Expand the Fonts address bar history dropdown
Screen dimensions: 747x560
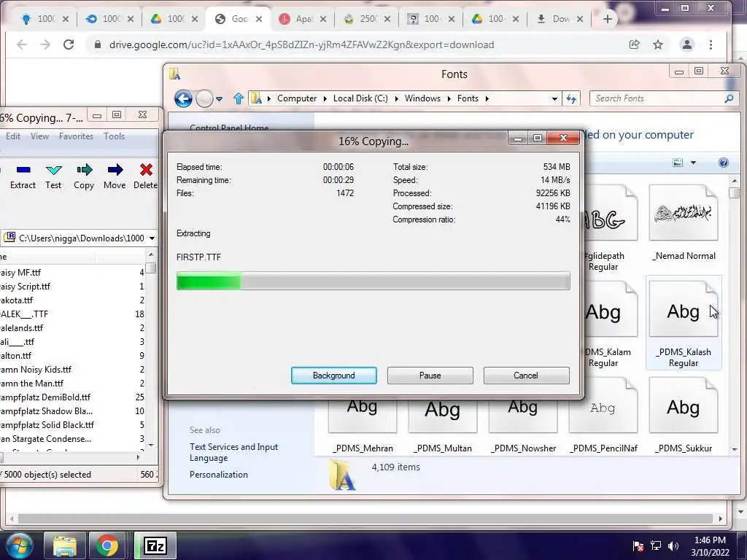pyautogui.click(x=554, y=99)
